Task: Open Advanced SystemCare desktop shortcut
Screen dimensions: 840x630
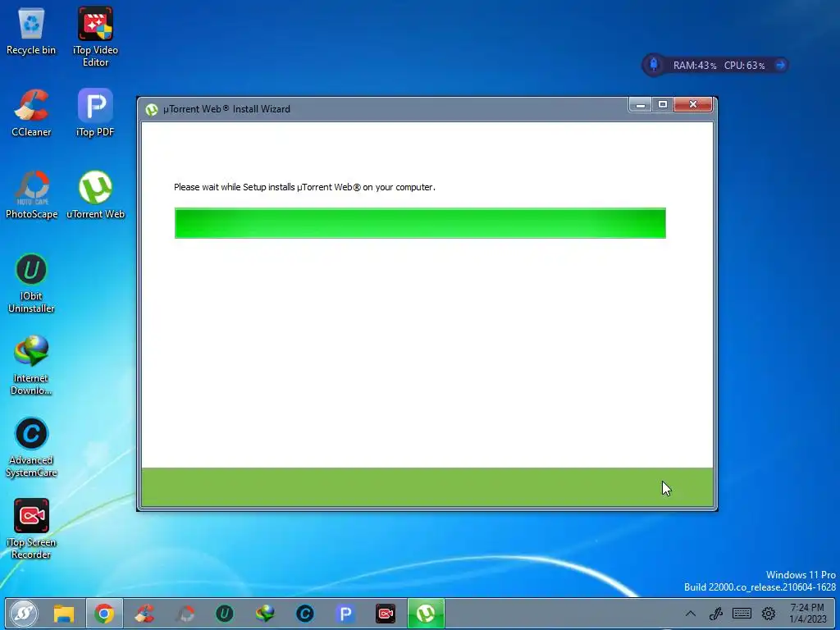Action: click(x=31, y=447)
